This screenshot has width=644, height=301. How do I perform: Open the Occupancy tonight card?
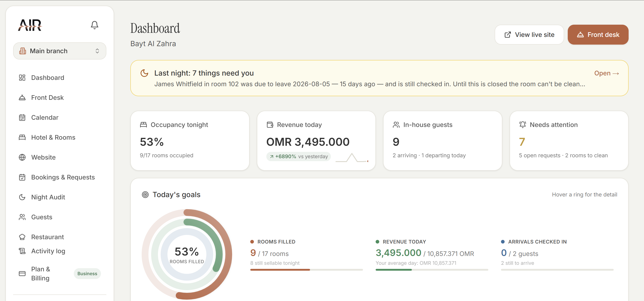click(190, 141)
